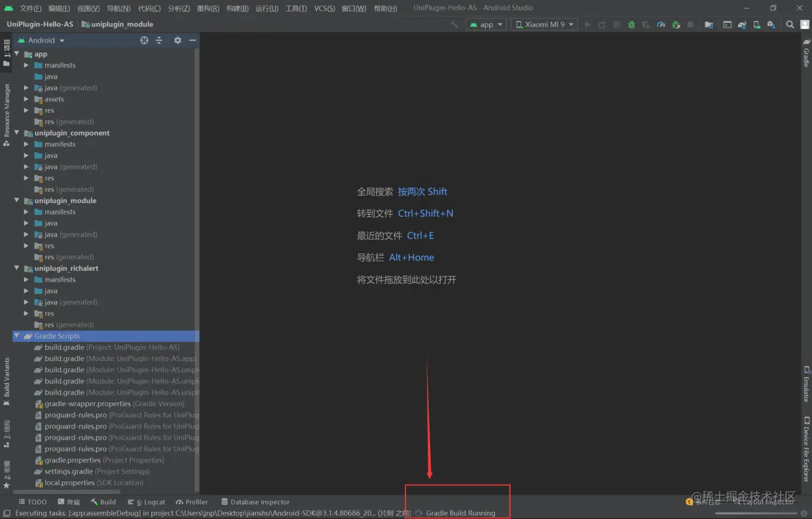812x519 pixels.
Task: Open the Profile app gauge icon
Action: [x=661, y=24]
